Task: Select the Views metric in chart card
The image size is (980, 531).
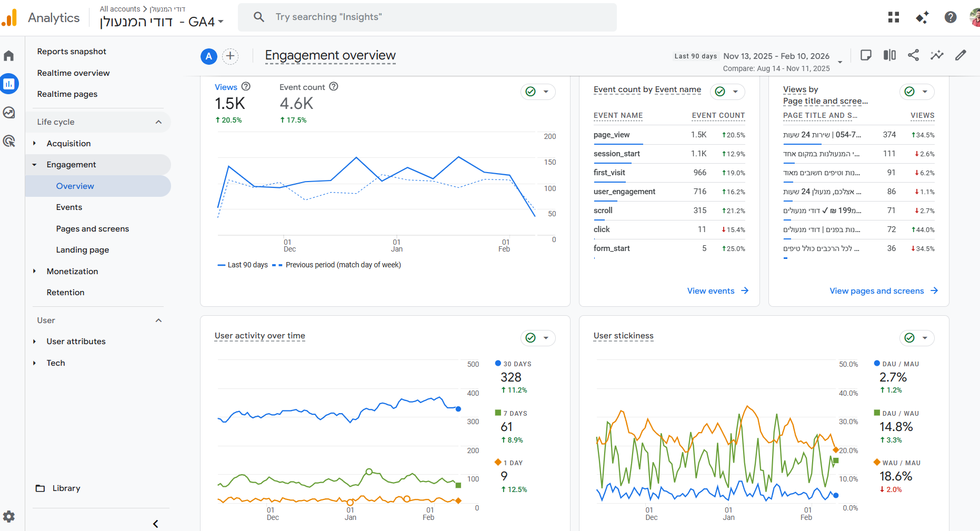Action: [x=226, y=87]
